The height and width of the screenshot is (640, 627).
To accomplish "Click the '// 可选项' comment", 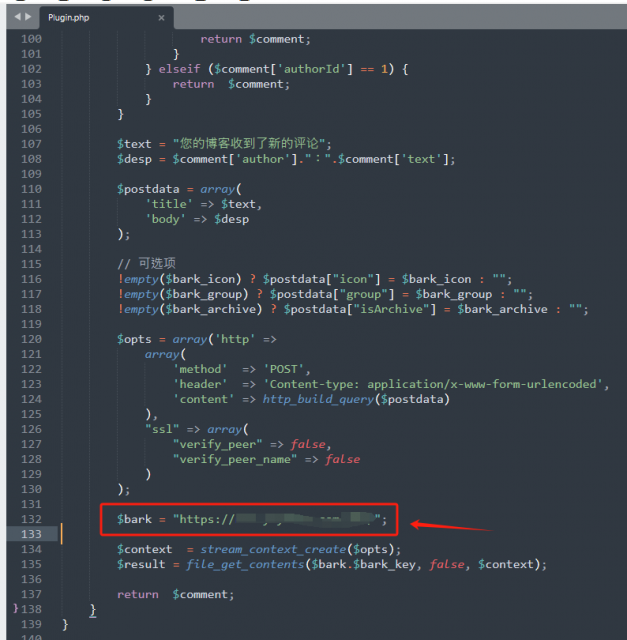I will (x=147, y=264).
